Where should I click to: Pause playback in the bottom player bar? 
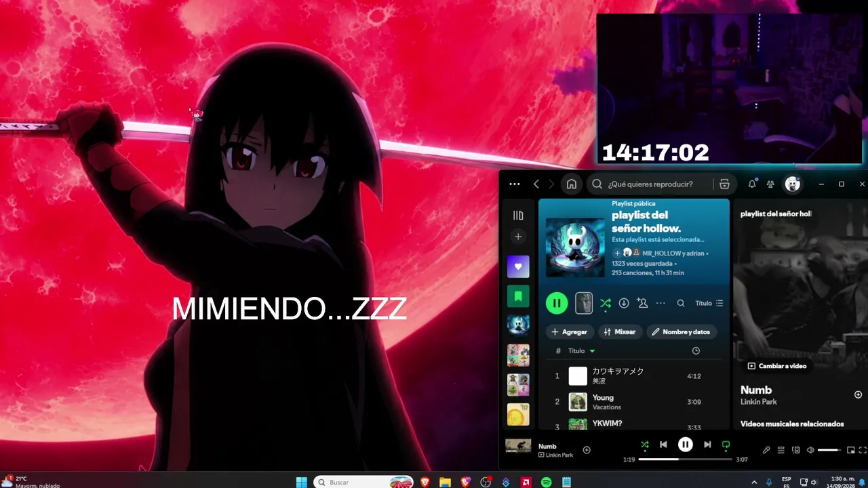click(x=686, y=445)
